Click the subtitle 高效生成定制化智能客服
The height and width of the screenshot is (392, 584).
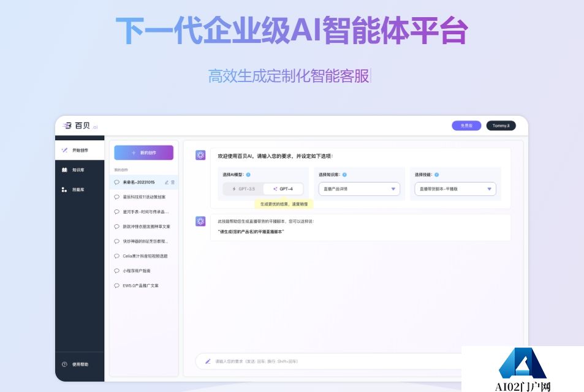[289, 76]
